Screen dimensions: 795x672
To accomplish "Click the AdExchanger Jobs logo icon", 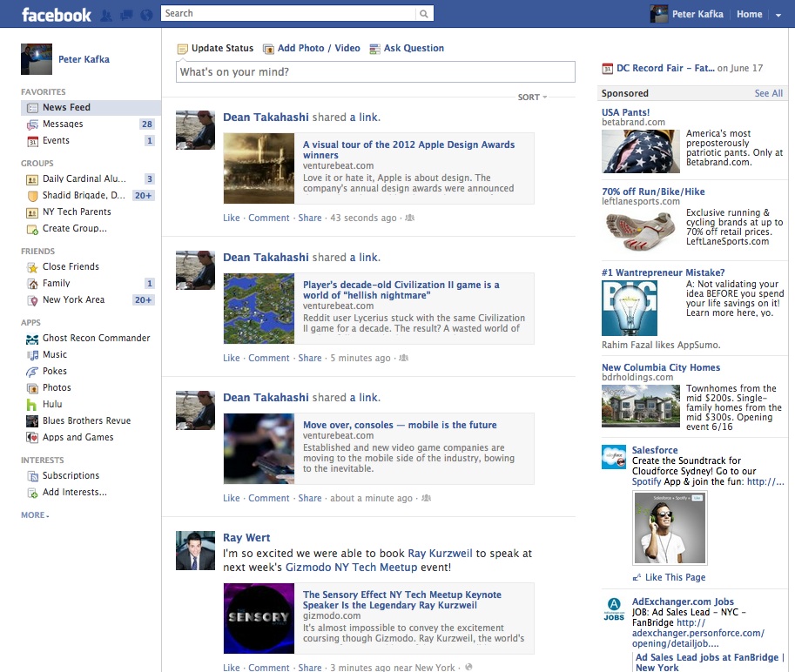I will coord(614,608).
